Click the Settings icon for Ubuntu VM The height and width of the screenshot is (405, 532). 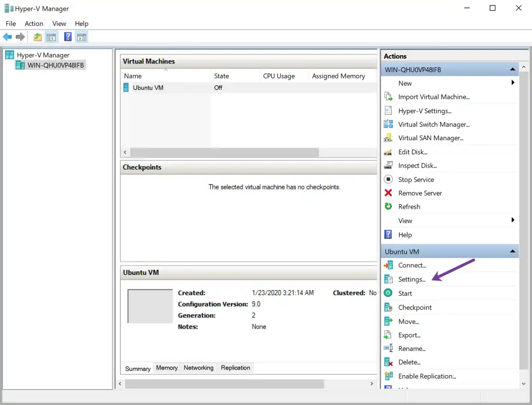[388, 279]
